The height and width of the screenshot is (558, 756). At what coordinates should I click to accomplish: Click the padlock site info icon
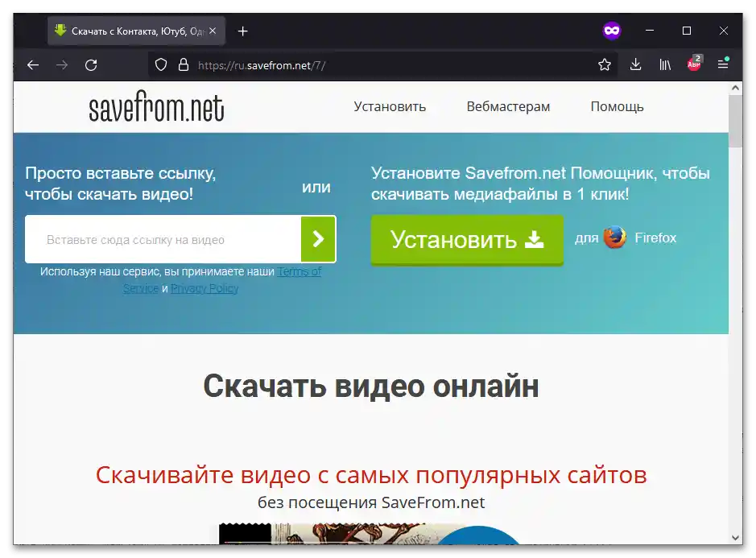184,65
